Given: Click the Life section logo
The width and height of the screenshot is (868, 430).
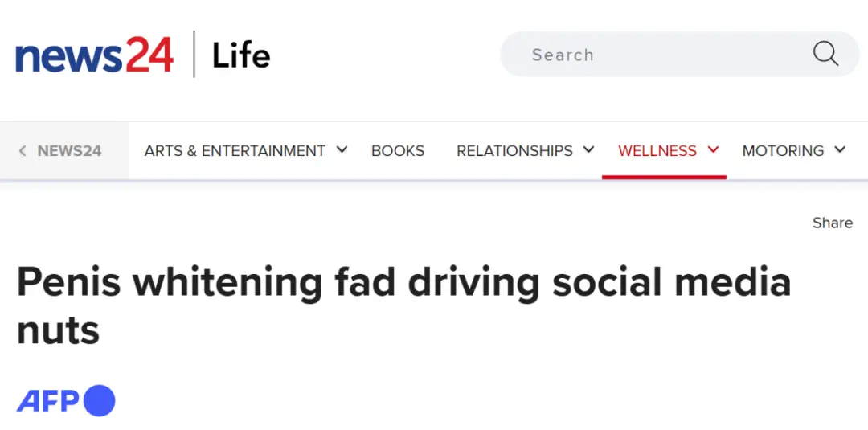Looking at the screenshot, I should click(x=241, y=55).
